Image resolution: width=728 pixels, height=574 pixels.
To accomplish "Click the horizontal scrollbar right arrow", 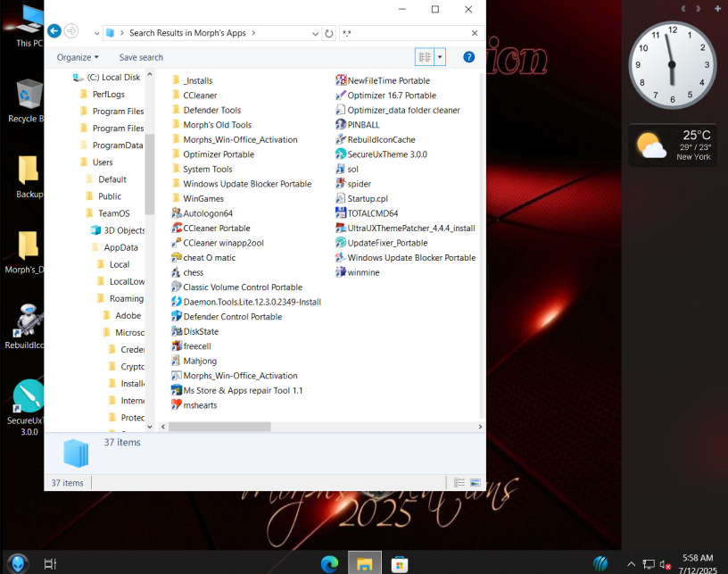I will (x=480, y=427).
